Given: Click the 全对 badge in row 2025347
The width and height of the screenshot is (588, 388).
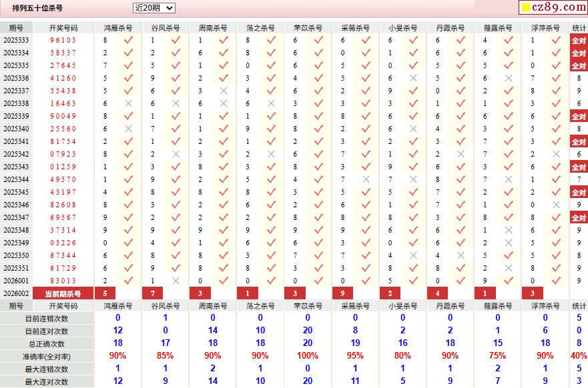Looking at the screenshot, I should (579, 217).
